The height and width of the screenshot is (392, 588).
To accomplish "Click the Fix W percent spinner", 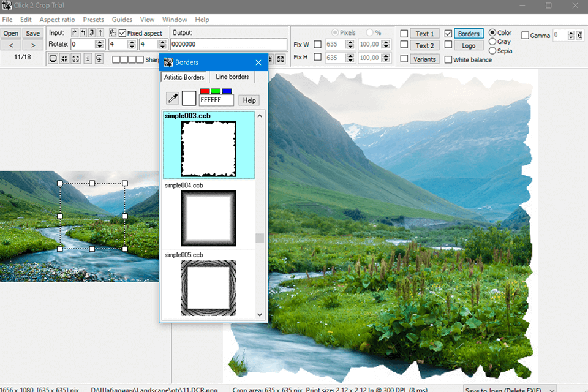I will (x=386, y=44).
